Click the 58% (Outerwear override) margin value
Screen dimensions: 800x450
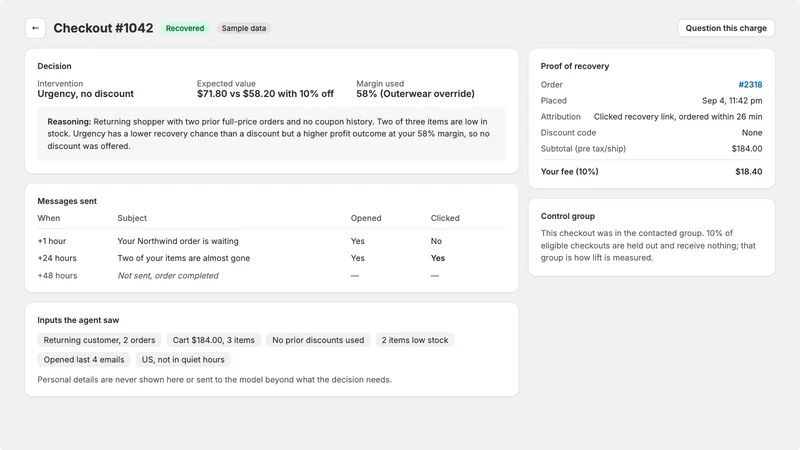(x=415, y=94)
